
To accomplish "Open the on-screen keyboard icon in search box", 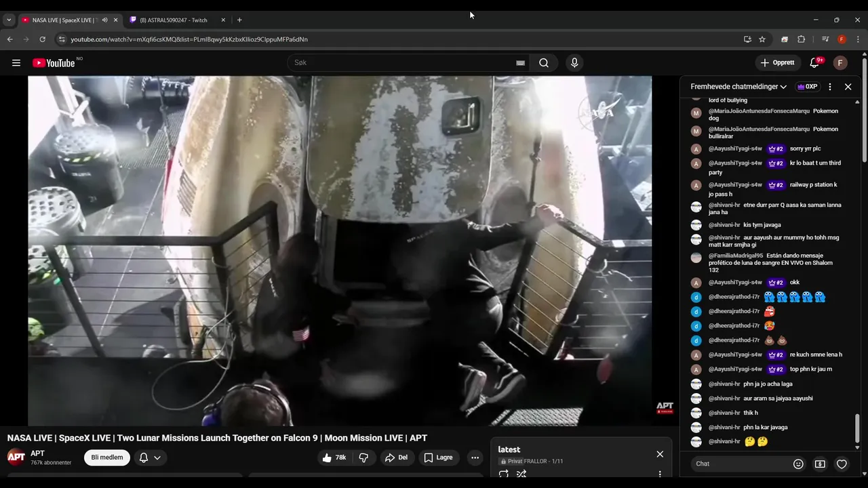I will (520, 63).
